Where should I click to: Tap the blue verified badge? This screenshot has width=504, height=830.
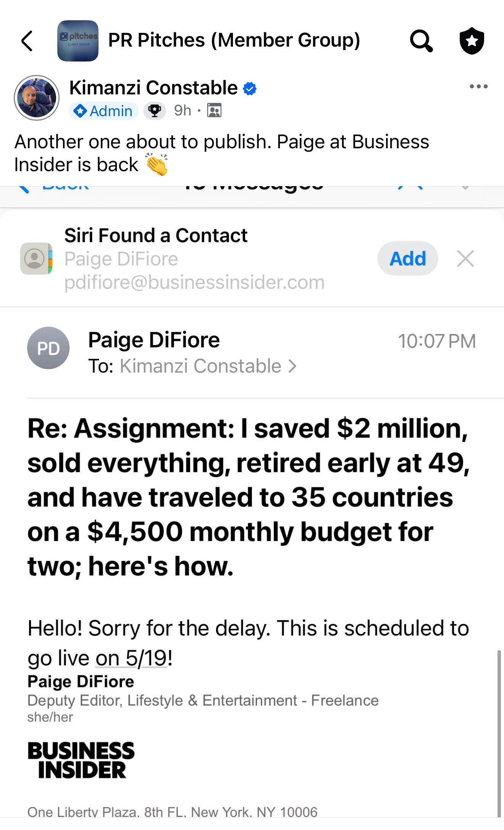tap(250, 89)
